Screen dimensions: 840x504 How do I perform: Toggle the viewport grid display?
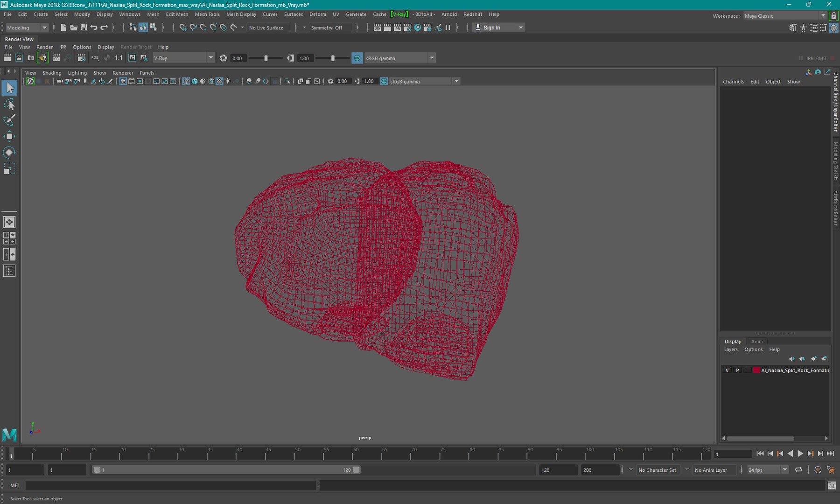[123, 81]
